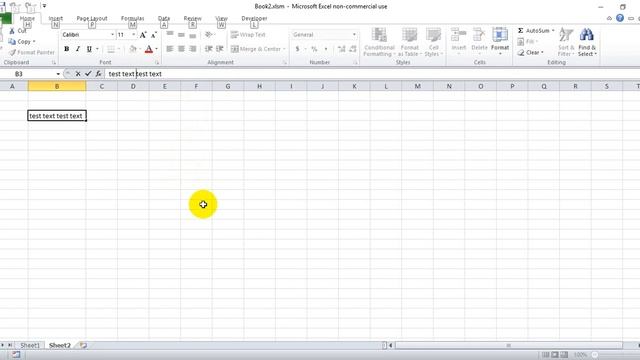Click the macro record status bar icon
The height and width of the screenshot is (360, 640).
[16, 355]
